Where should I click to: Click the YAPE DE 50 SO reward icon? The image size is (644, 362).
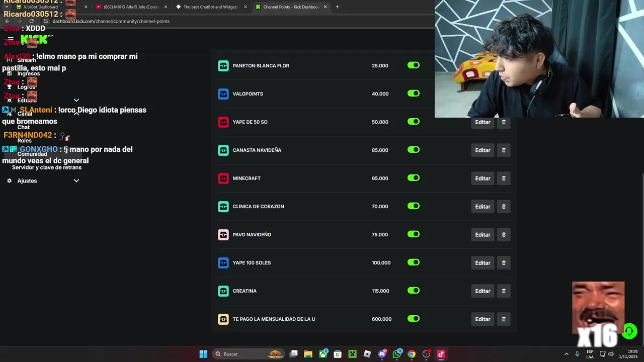tap(223, 122)
